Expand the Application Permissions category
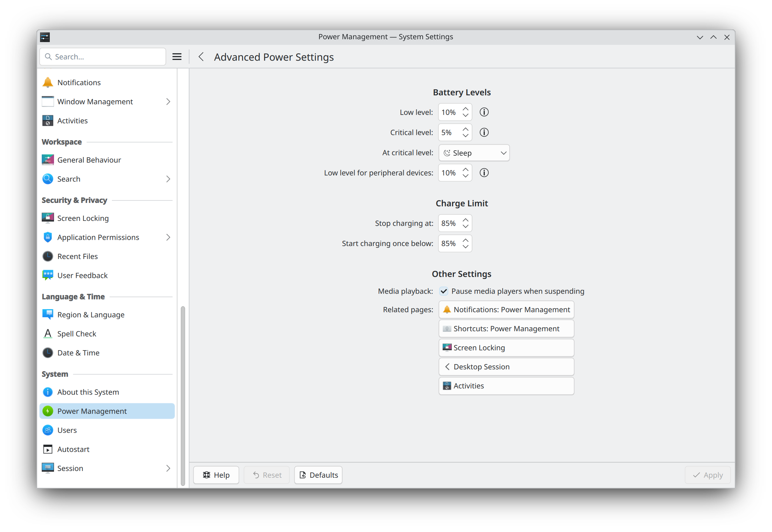This screenshot has width=772, height=532. point(168,237)
